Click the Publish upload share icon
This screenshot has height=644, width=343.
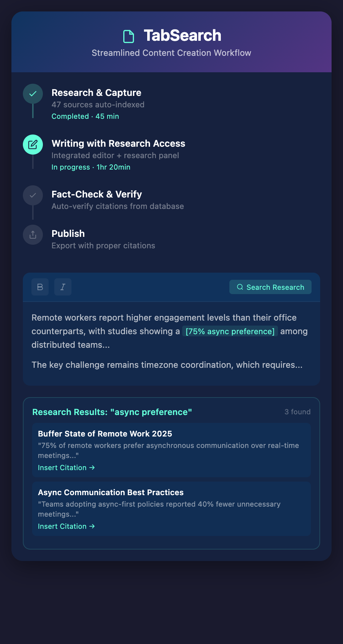pos(33,235)
